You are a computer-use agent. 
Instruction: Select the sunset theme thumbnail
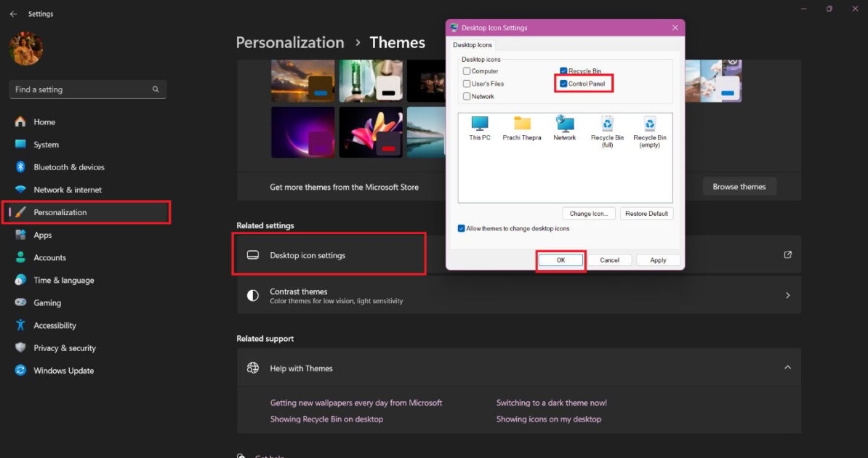(x=303, y=81)
